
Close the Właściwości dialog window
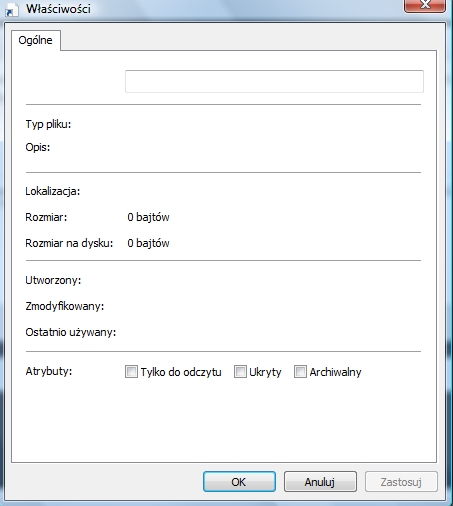425,5
